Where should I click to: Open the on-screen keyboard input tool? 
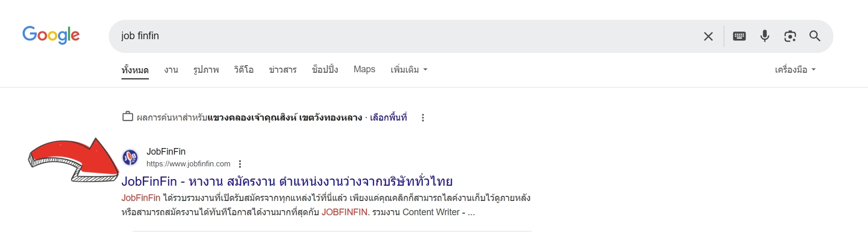739,36
